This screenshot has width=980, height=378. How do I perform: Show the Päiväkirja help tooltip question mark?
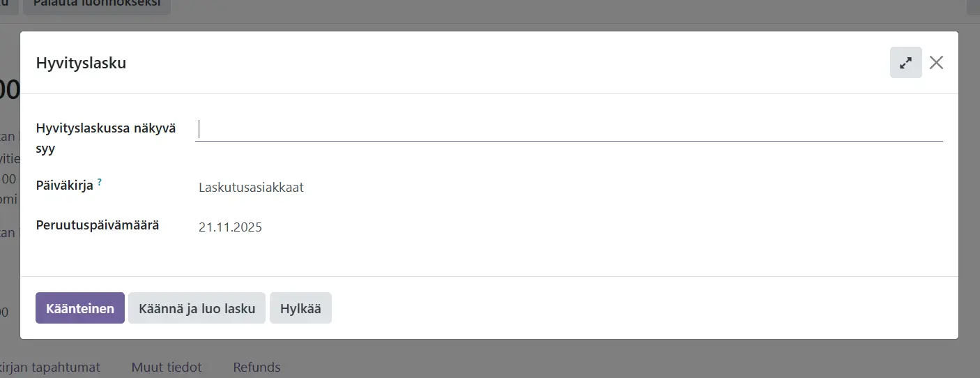click(x=100, y=182)
